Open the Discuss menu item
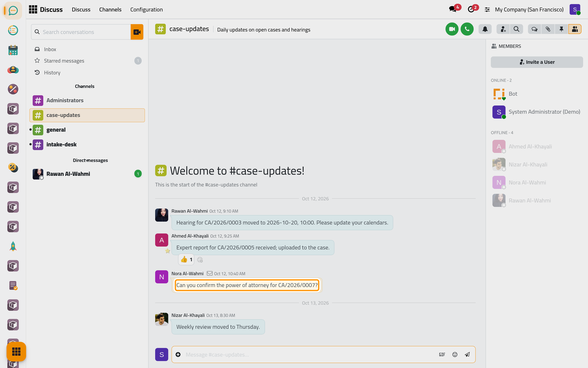588x368 pixels. [x=81, y=10]
